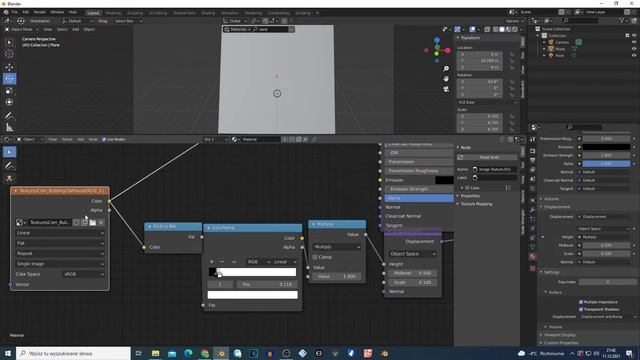Open Displacement and Bump method dropdown

pos(608,317)
